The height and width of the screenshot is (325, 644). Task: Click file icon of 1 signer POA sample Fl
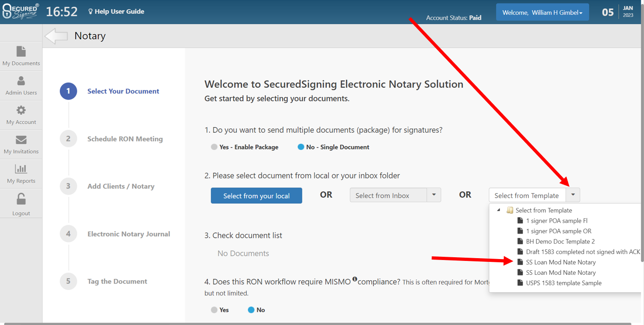[520, 220]
